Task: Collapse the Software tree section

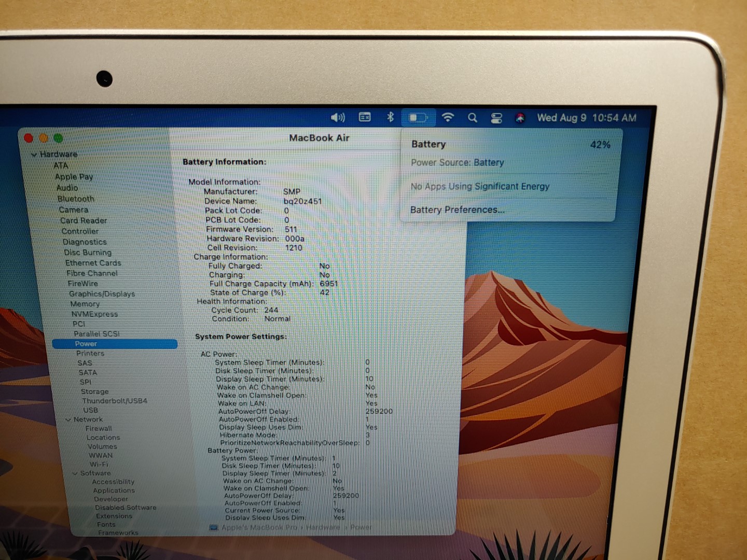Action: pos(75,473)
